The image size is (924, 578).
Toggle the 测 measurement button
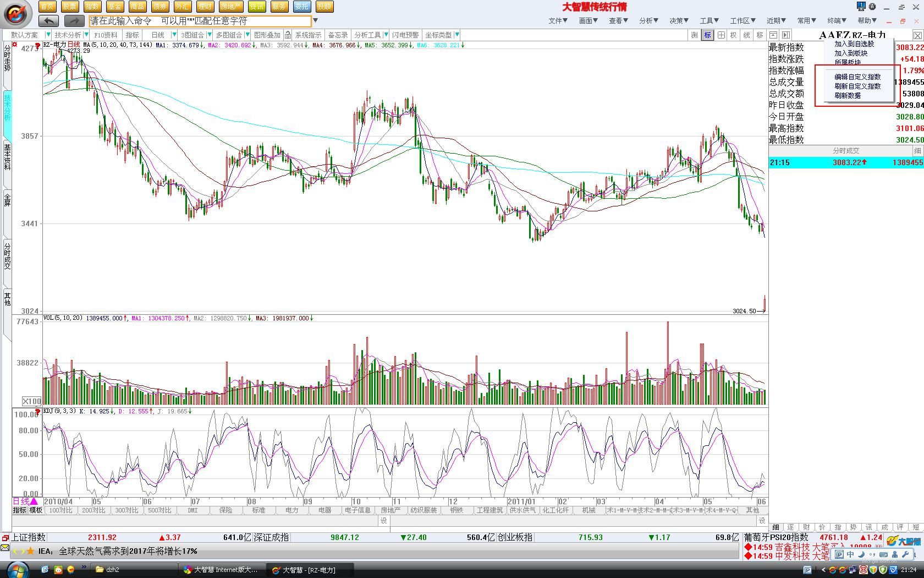tap(694, 35)
